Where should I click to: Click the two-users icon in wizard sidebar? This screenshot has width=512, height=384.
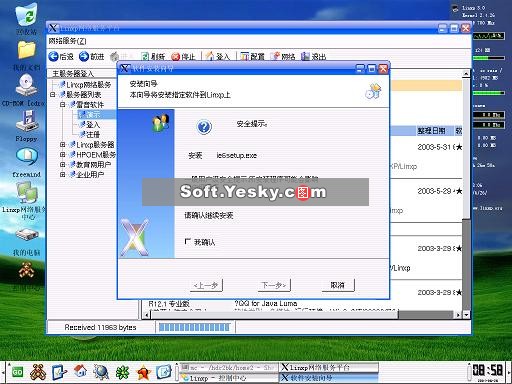coord(161,123)
